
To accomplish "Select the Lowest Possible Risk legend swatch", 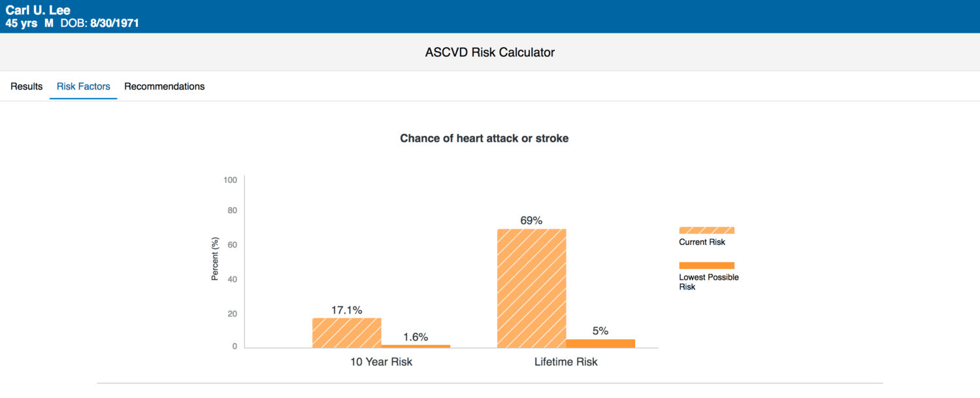I will pyautogui.click(x=707, y=265).
